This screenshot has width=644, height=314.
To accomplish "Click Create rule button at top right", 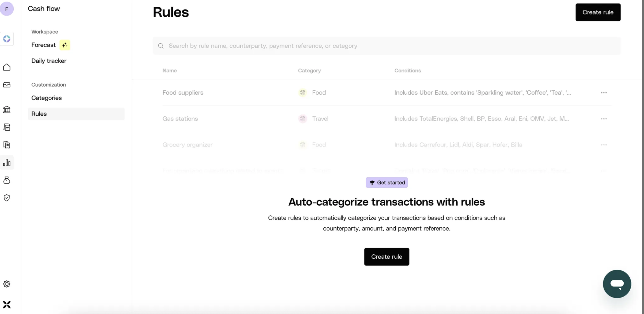I will click(598, 12).
